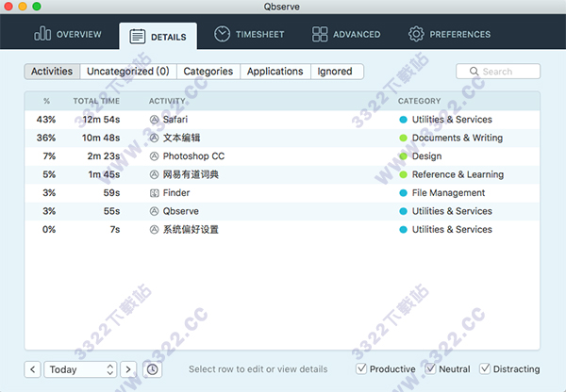The height and width of the screenshot is (392, 566).
Task: Click the 网易有道词典 app icon
Action: 154,174
